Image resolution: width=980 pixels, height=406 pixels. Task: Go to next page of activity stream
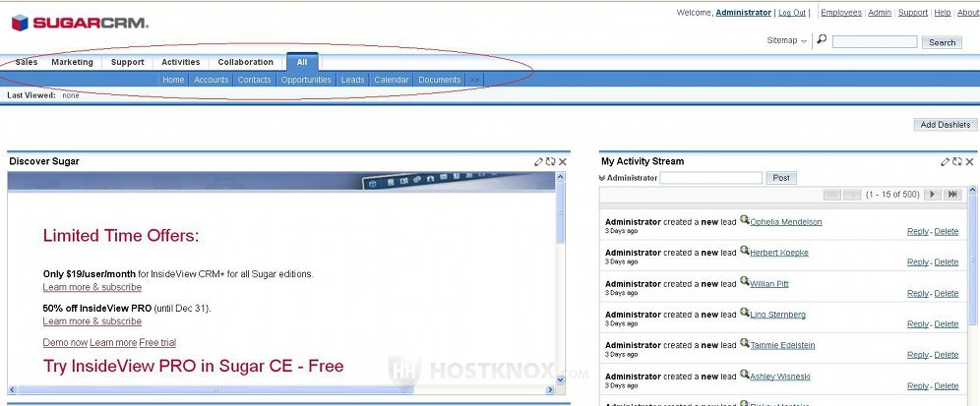[933, 195]
